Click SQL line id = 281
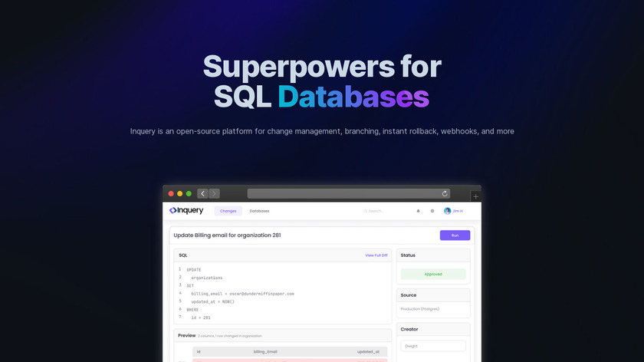The image size is (644, 362). [x=200, y=318]
